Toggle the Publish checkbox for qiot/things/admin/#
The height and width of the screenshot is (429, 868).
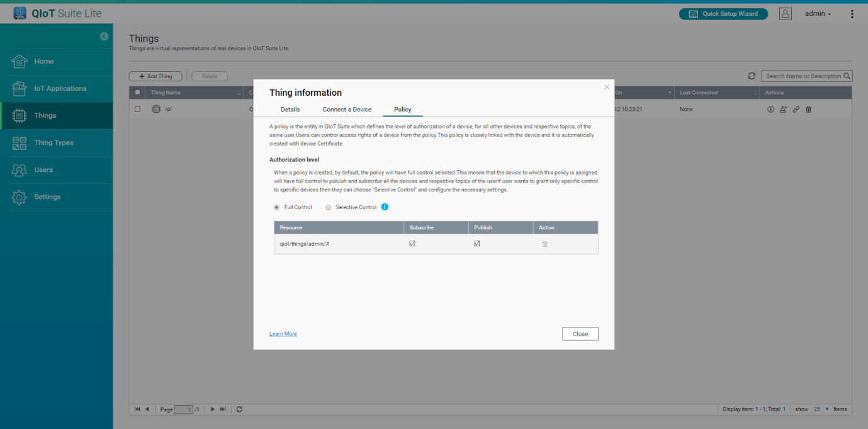(476, 244)
